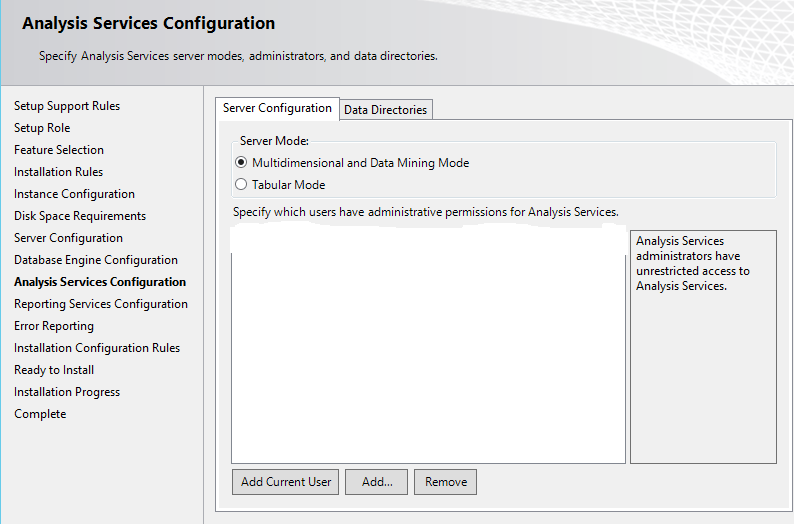The image size is (794, 524).
Task: Click Installation Rules in the left sidebar
Action: coord(58,172)
